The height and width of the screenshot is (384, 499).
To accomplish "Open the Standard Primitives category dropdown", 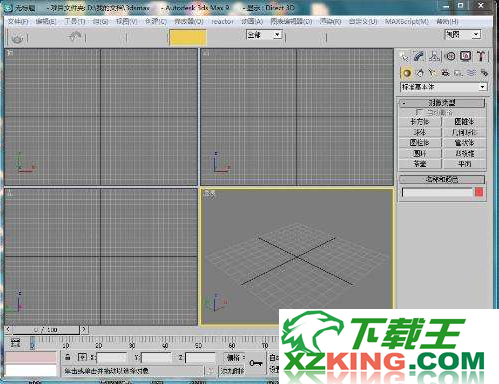I will pos(443,87).
